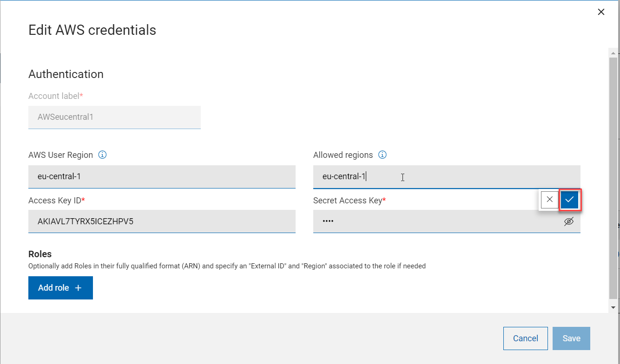Click the Add role button

[60, 288]
